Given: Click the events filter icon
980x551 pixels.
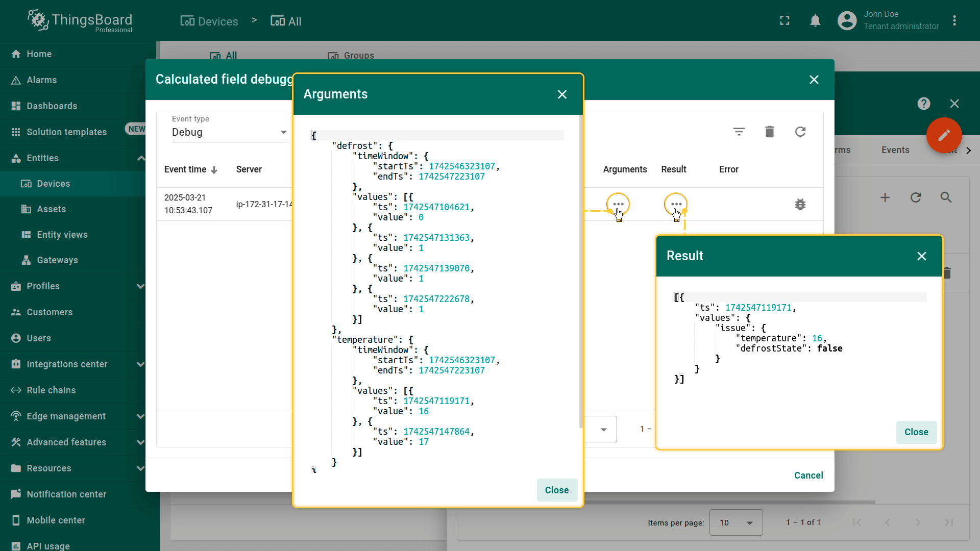Looking at the screenshot, I should tap(739, 132).
